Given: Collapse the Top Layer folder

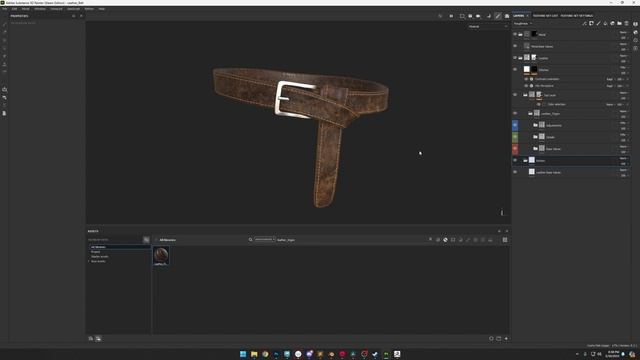Looking at the screenshot, I should pos(525,95).
